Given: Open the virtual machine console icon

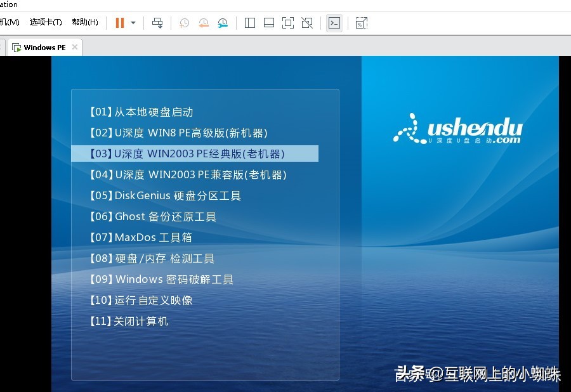Looking at the screenshot, I should click(334, 22).
